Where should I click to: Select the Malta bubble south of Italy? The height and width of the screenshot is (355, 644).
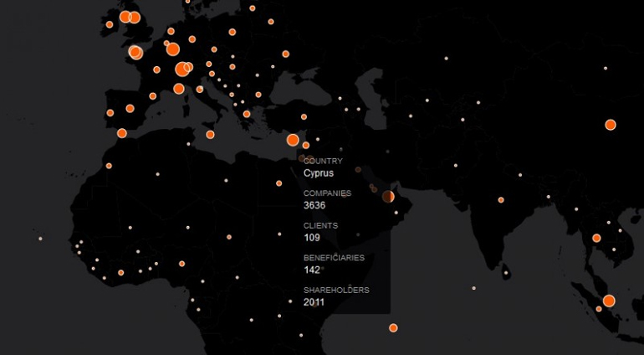pyautogui.click(x=210, y=134)
